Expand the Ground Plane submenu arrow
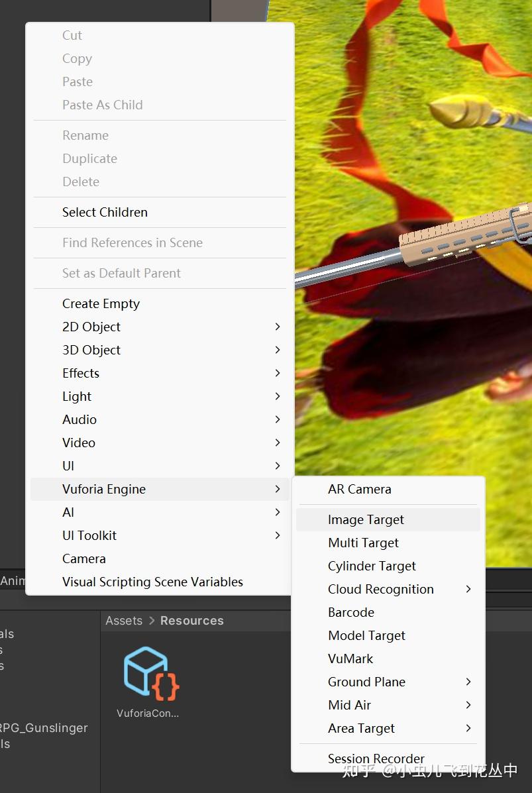532x793 pixels. [468, 682]
